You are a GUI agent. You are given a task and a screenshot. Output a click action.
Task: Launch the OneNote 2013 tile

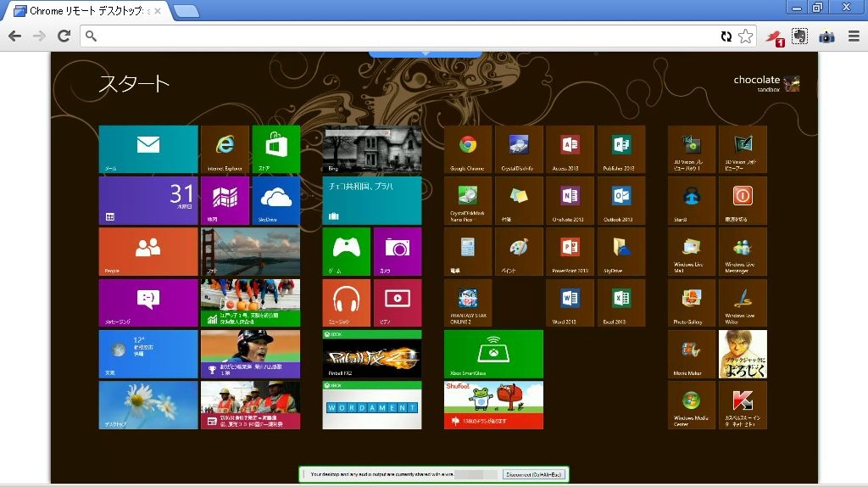coord(570,200)
